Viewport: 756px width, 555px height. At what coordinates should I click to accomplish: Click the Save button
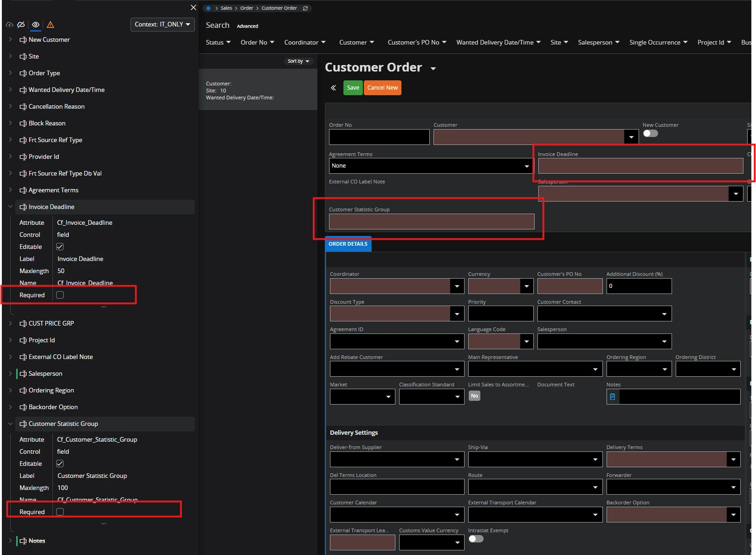coord(353,88)
